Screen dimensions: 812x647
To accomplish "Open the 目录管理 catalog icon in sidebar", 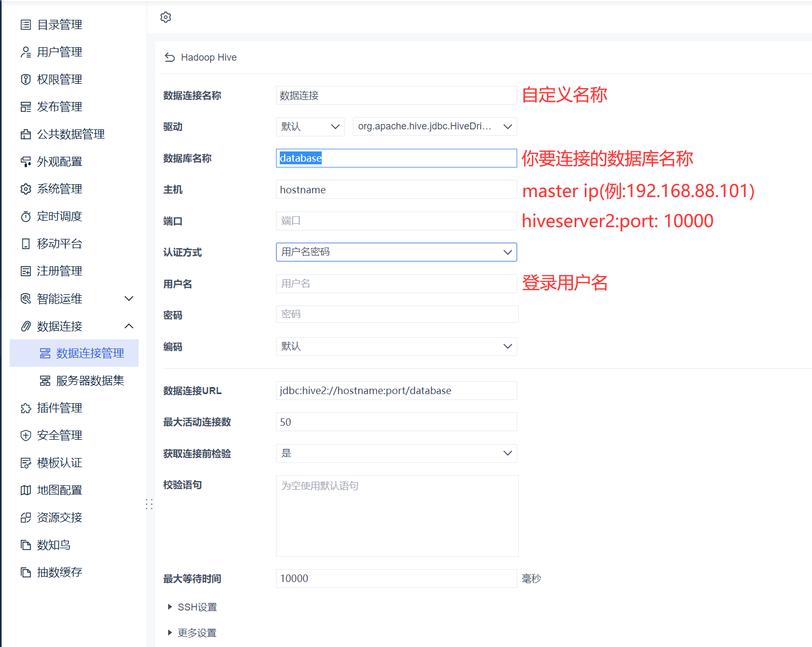I will [25, 24].
